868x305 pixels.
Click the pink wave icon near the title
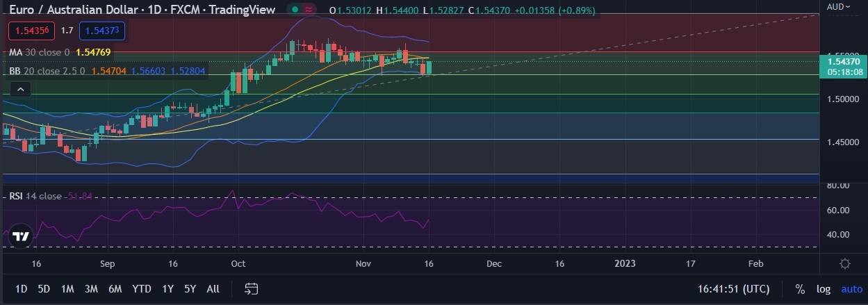[309, 10]
